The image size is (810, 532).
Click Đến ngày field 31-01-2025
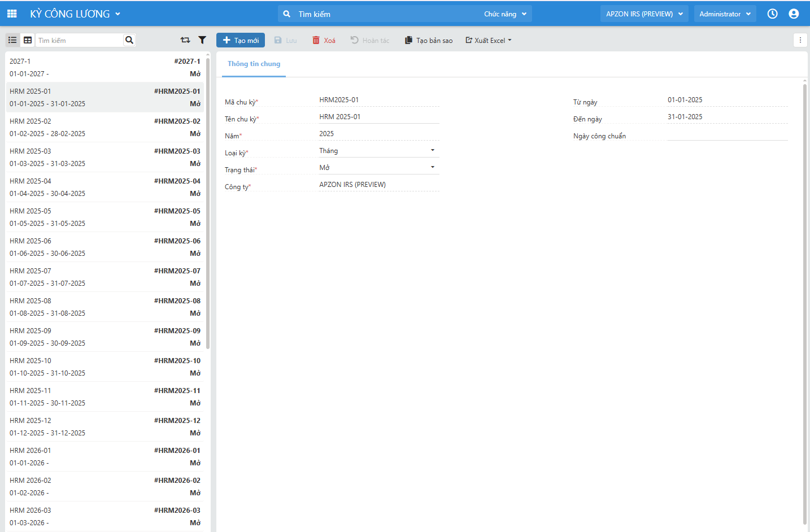727,117
